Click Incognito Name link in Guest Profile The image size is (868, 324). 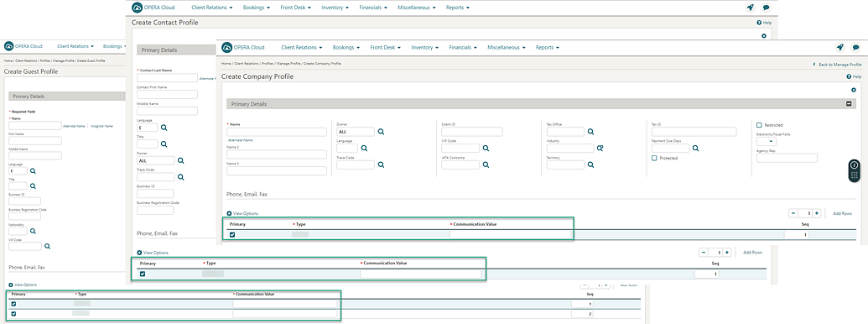point(101,126)
